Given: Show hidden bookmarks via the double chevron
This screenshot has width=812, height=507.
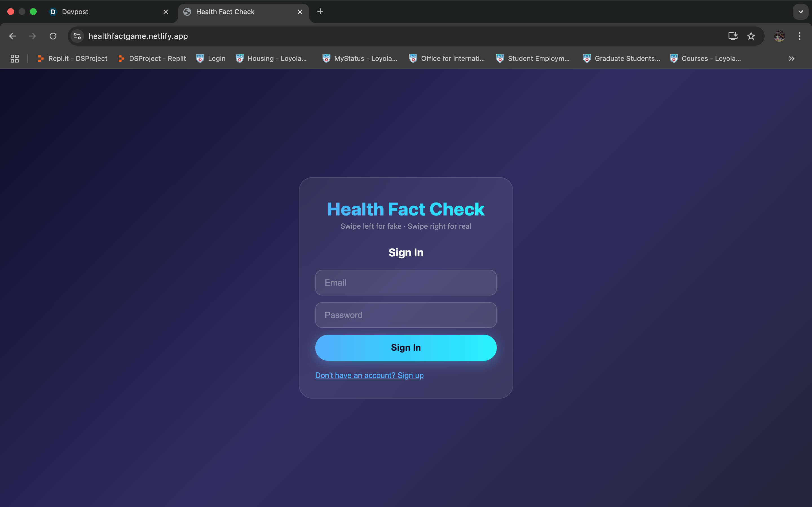Looking at the screenshot, I should click(x=791, y=58).
